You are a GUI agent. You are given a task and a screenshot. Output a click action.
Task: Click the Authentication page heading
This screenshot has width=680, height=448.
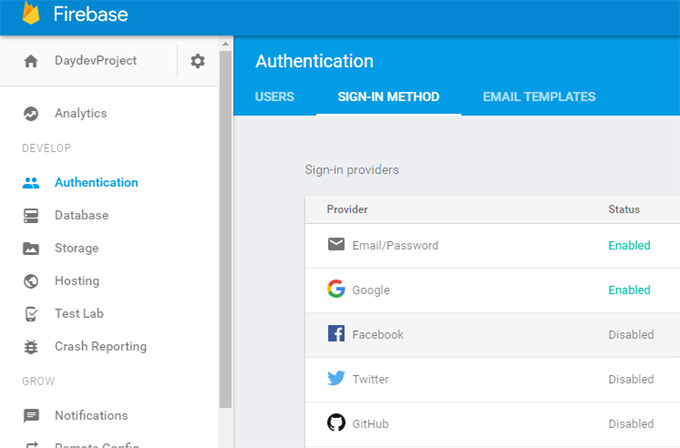pos(314,61)
